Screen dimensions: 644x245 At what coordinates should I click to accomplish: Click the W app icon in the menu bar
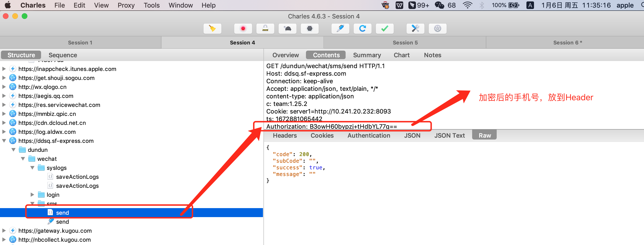(399, 5)
